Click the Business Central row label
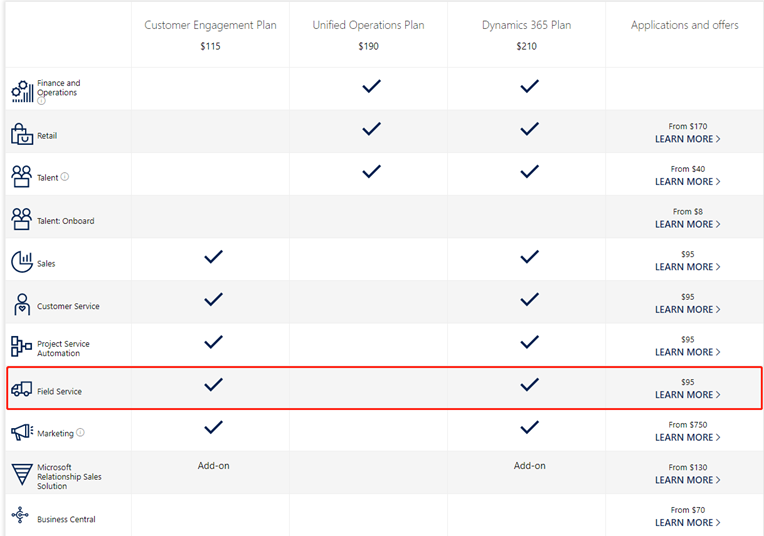The height and width of the screenshot is (536, 764). (66, 519)
